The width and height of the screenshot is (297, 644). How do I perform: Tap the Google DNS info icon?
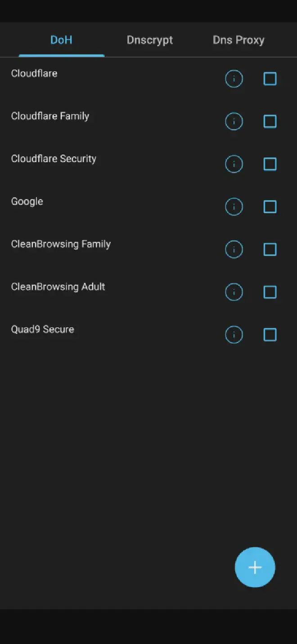[x=234, y=207]
